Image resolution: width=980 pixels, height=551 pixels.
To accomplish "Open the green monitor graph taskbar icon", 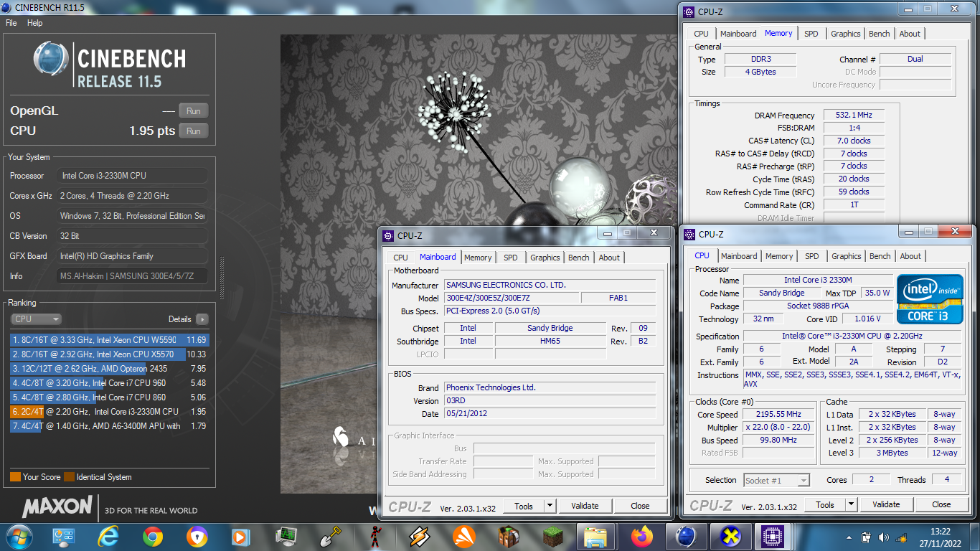I will click(x=286, y=536).
